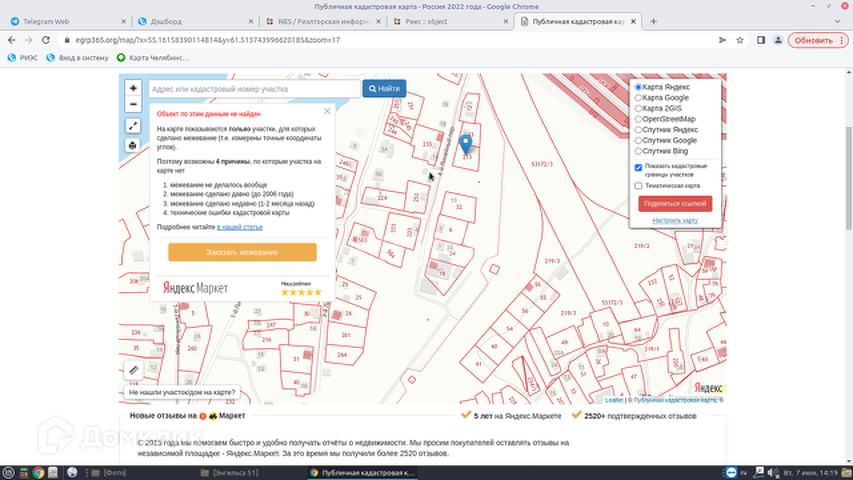The width and height of the screenshot is (853, 480).
Task: Enable Тематическая карта checkbox
Action: (639, 186)
